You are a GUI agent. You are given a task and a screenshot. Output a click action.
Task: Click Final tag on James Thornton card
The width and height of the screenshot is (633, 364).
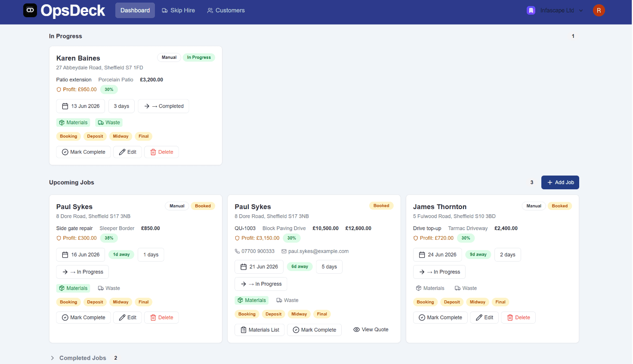[x=500, y=302]
